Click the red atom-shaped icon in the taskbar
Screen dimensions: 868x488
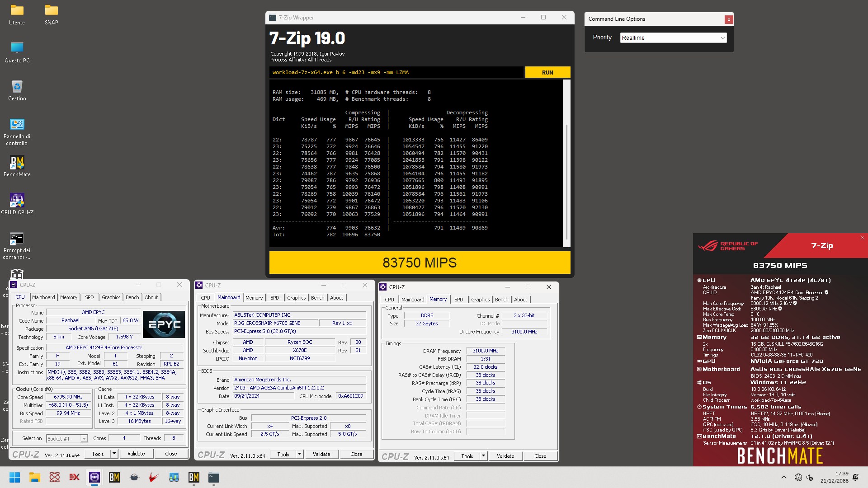pos(55,477)
